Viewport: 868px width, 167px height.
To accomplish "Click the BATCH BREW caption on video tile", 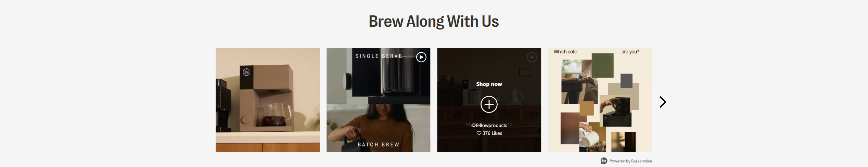I will pyautogui.click(x=379, y=144).
